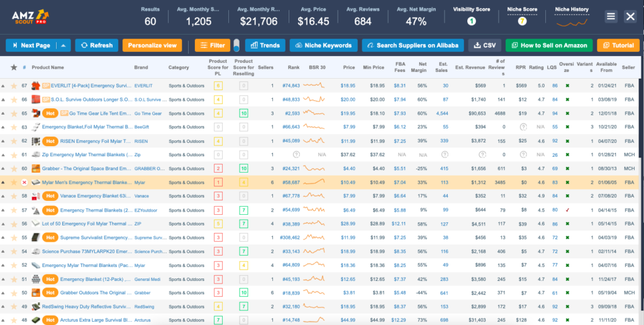
Task: Export results as CSV
Action: coord(485,45)
